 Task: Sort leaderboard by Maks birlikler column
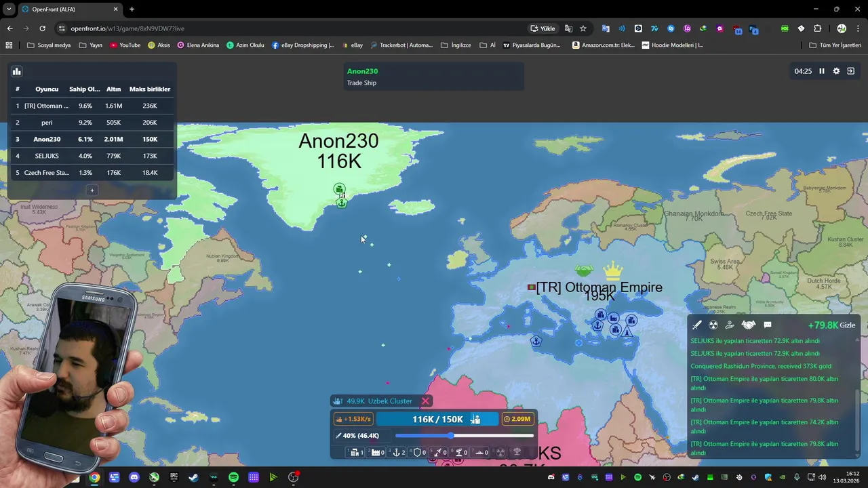coord(150,89)
